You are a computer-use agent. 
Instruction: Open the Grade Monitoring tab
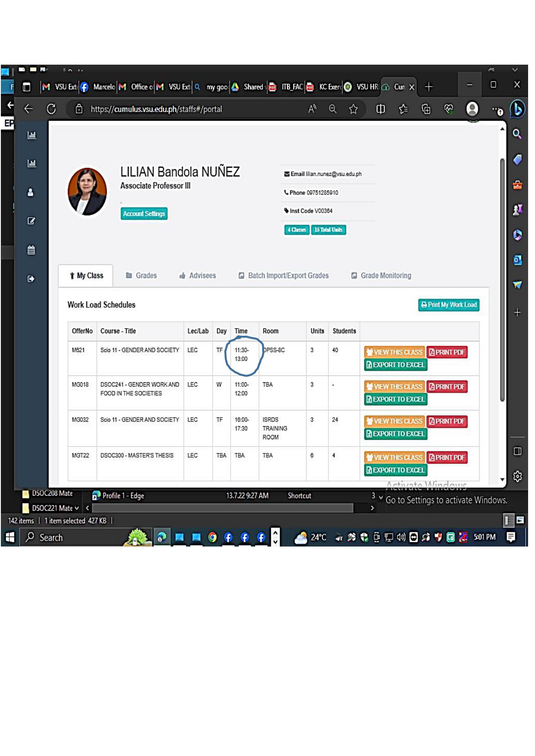coord(381,276)
